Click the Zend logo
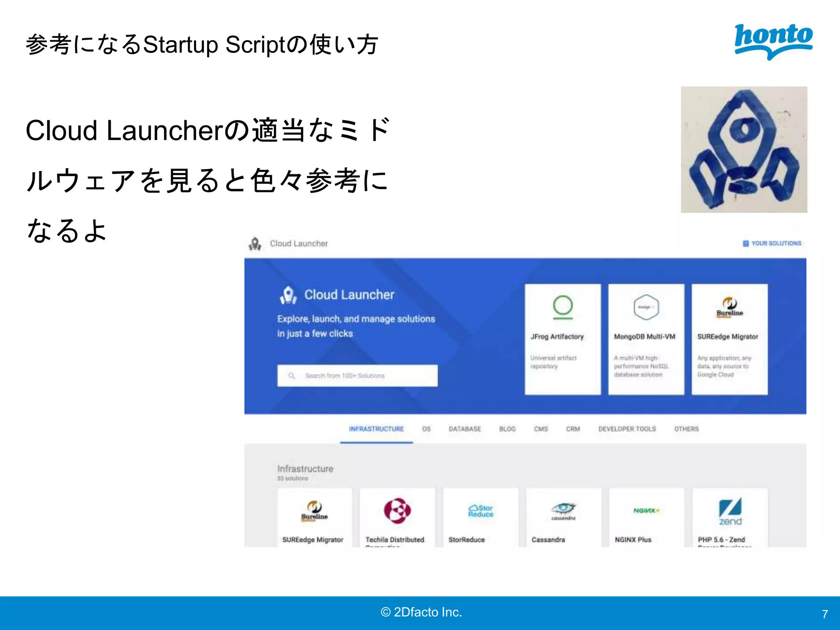840x630 pixels. click(730, 511)
